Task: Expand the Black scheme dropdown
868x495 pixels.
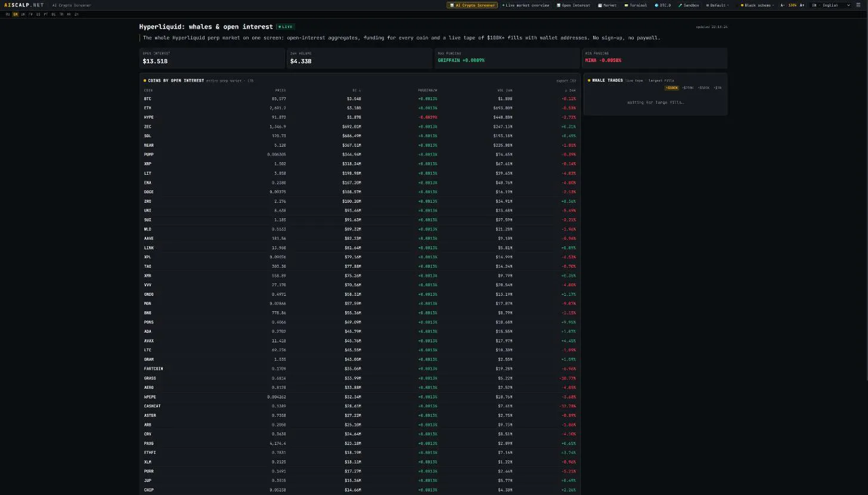Action: [x=757, y=5]
